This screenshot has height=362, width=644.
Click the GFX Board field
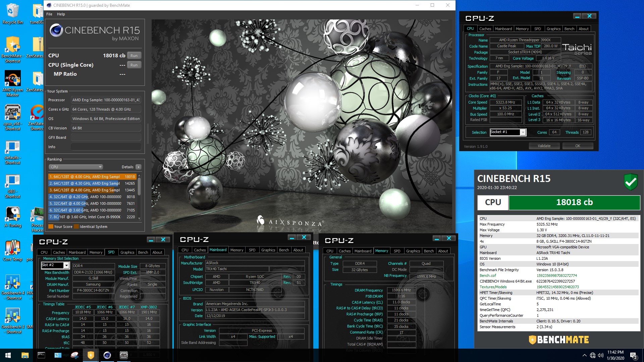pos(106,137)
